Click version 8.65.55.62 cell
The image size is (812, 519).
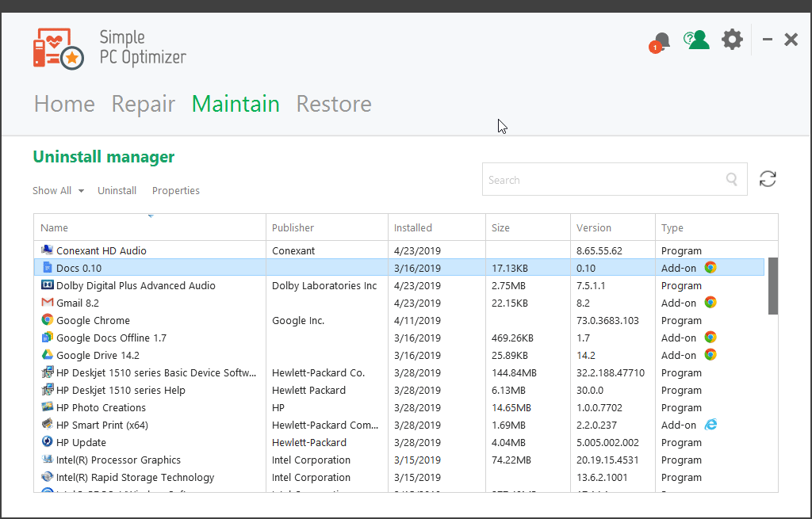click(x=599, y=250)
